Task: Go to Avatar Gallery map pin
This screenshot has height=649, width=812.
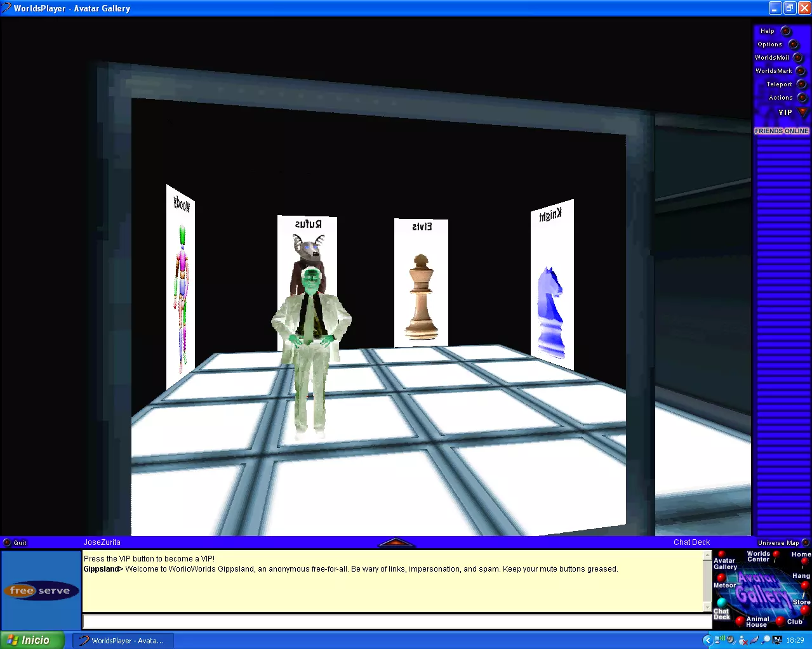Action: [721, 554]
